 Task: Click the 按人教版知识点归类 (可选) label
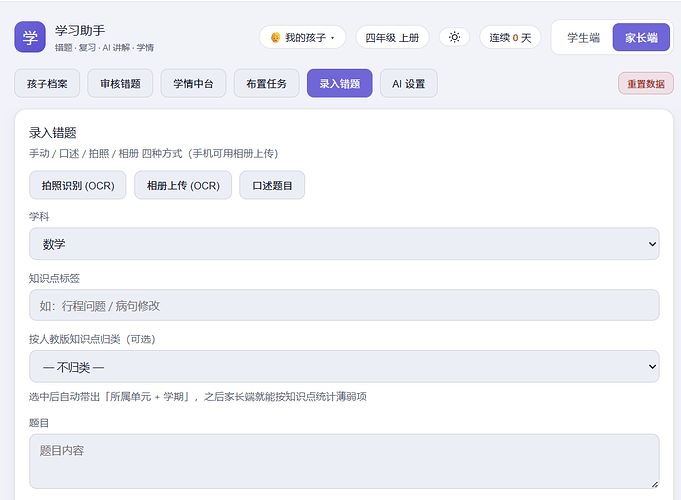pos(92,339)
